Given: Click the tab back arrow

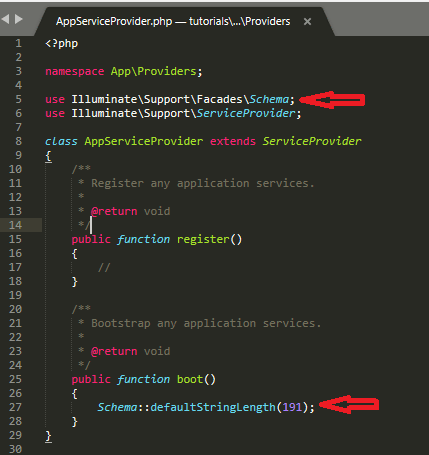Looking at the screenshot, I should pyautogui.click(x=5, y=19).
